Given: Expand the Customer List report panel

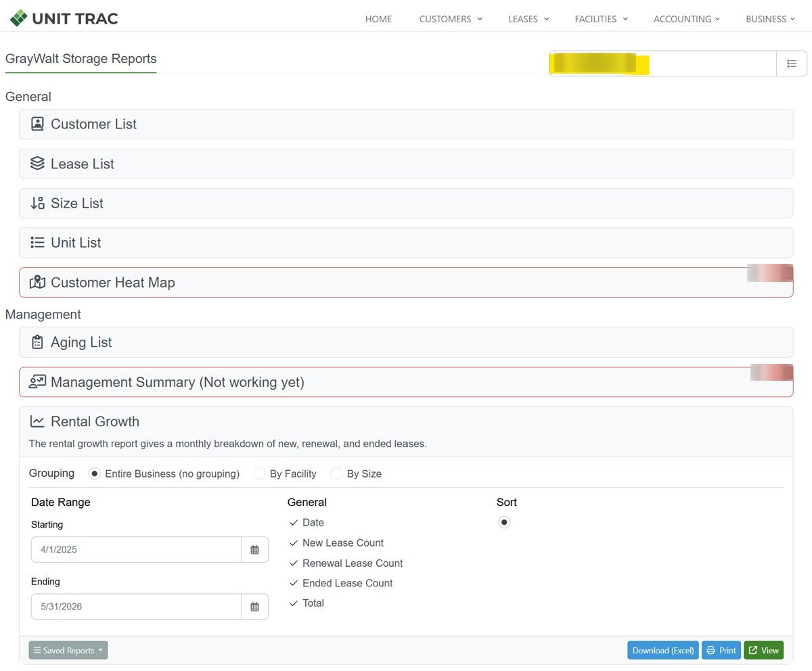Looking at the screenshot, I should click(x=406, y=124).
